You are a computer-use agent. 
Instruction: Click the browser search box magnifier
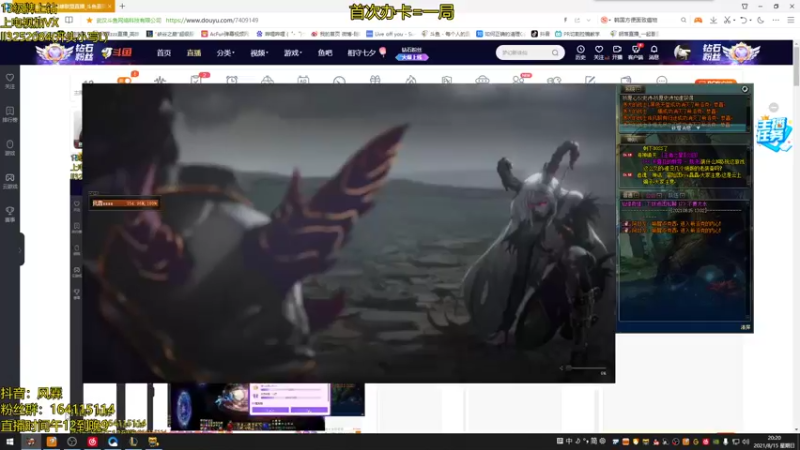[x=683, y=20]
